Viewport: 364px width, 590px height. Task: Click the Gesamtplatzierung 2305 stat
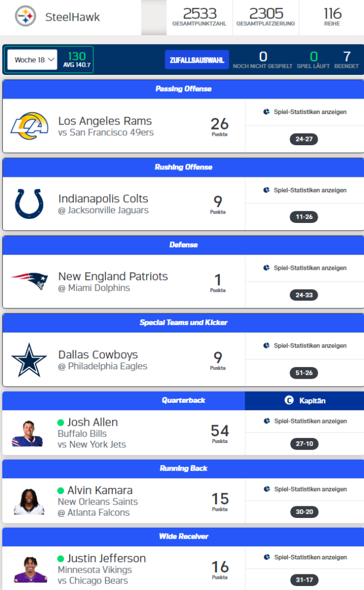pyautogui.click(x=266, y=17)
